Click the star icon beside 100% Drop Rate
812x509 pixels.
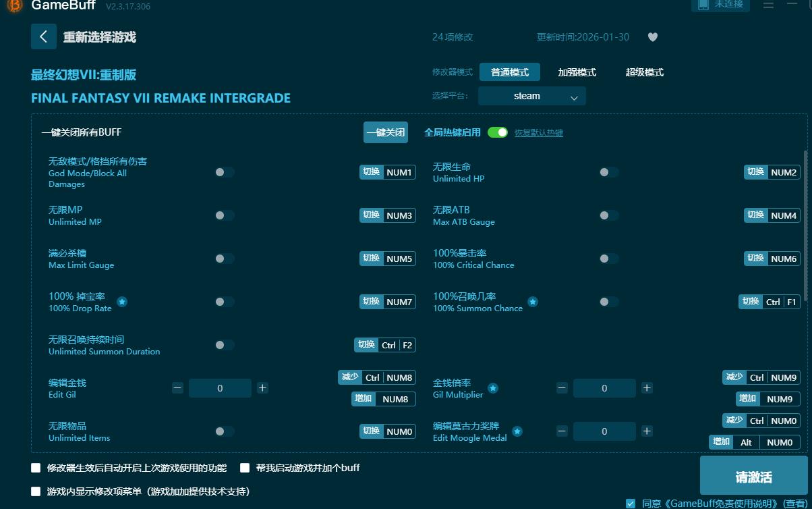tap(122, 302)
